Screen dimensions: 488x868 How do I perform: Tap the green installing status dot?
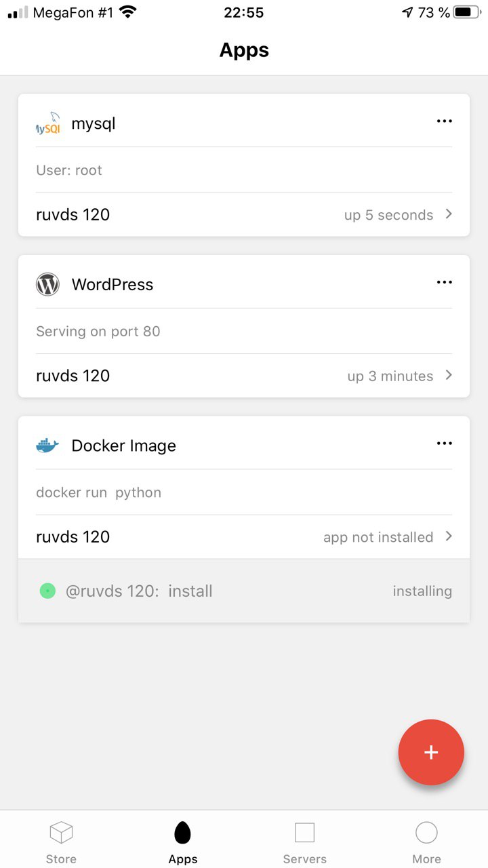47,591
